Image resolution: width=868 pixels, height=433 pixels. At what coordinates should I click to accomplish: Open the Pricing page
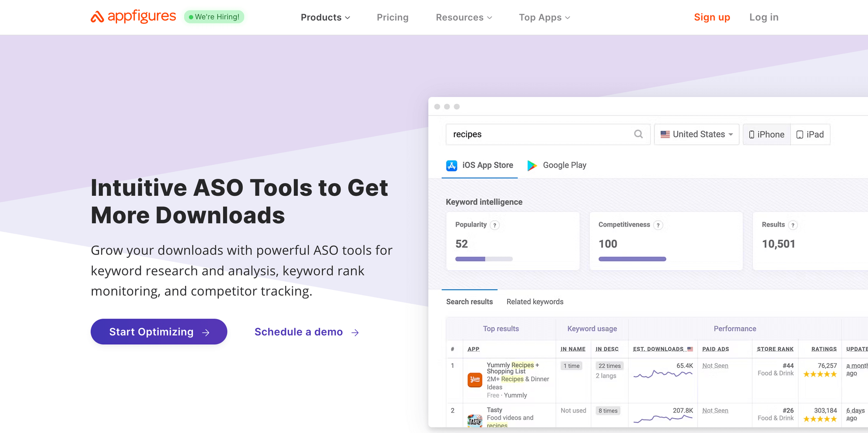point(393,17)
